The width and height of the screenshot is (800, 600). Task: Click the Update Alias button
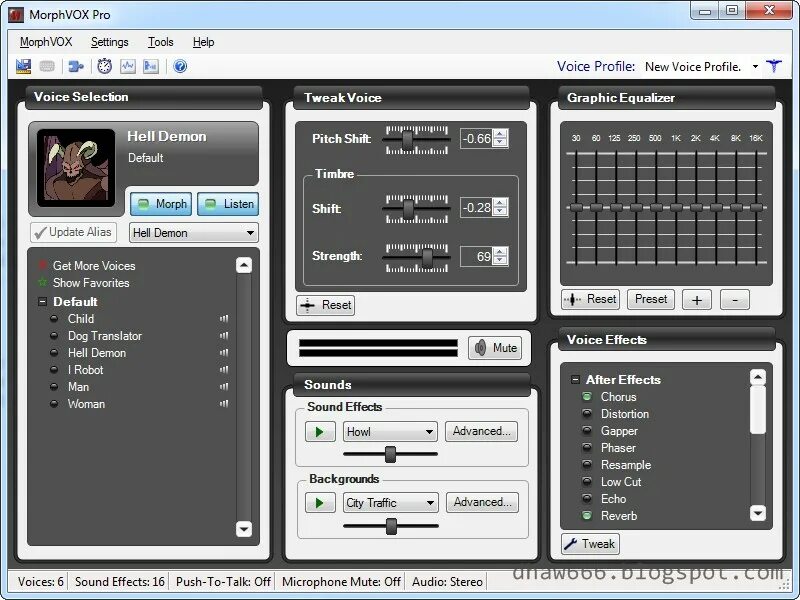click(73, 232)
